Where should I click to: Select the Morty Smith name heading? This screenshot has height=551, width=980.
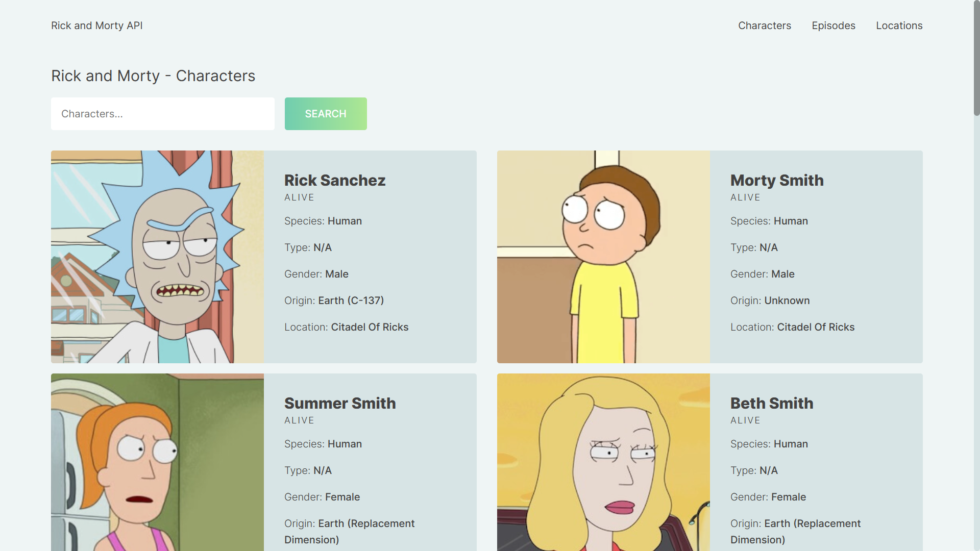776,181
